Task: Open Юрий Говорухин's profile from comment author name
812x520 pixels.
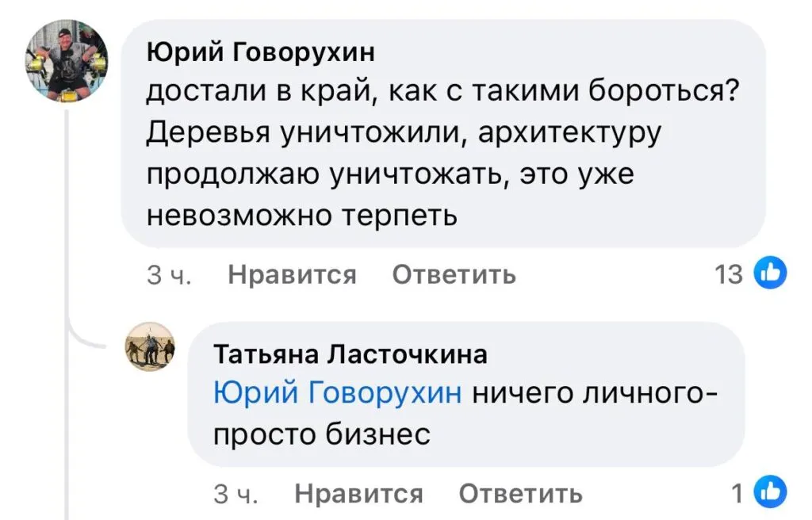Action: coord(261,53)
